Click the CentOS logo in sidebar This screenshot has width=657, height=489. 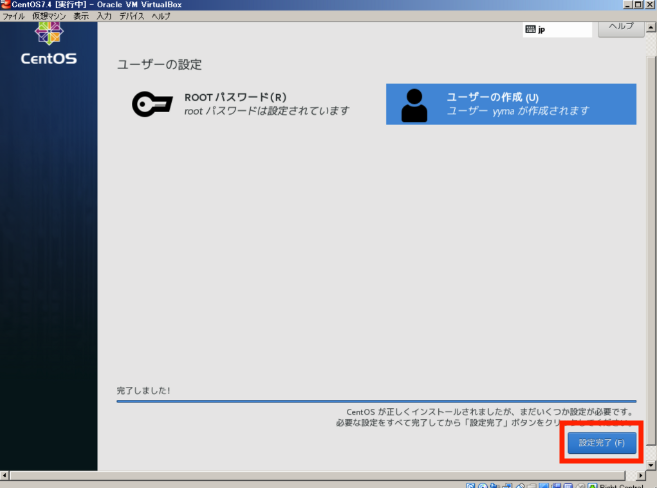coord(49,44)
